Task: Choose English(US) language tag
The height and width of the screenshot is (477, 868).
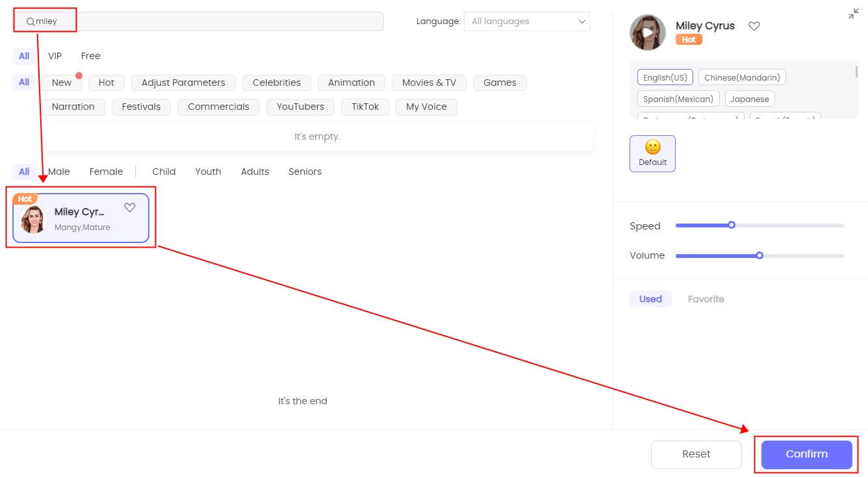Action: pos(665,77)
